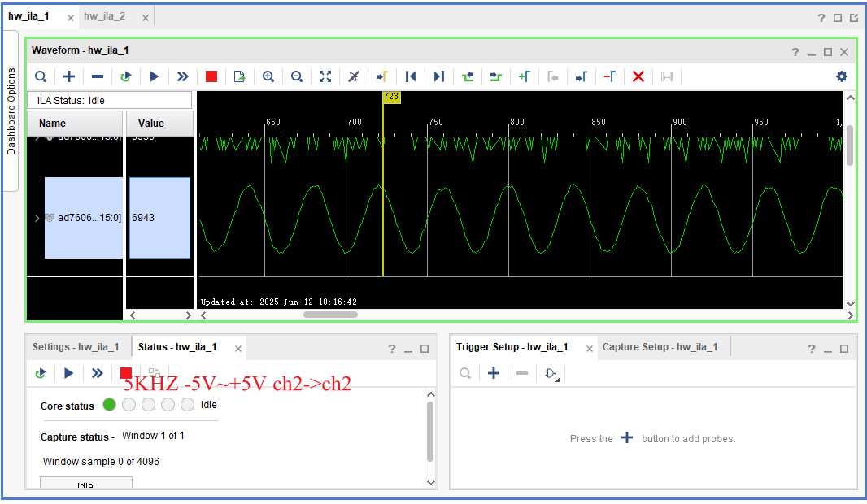Go to waveform end time
This screenshot has width=867, height=504.
click(439, 76)
